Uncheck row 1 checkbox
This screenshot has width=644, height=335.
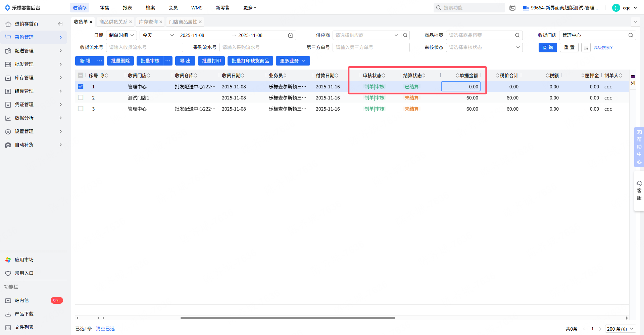click(x=81, y=87)
